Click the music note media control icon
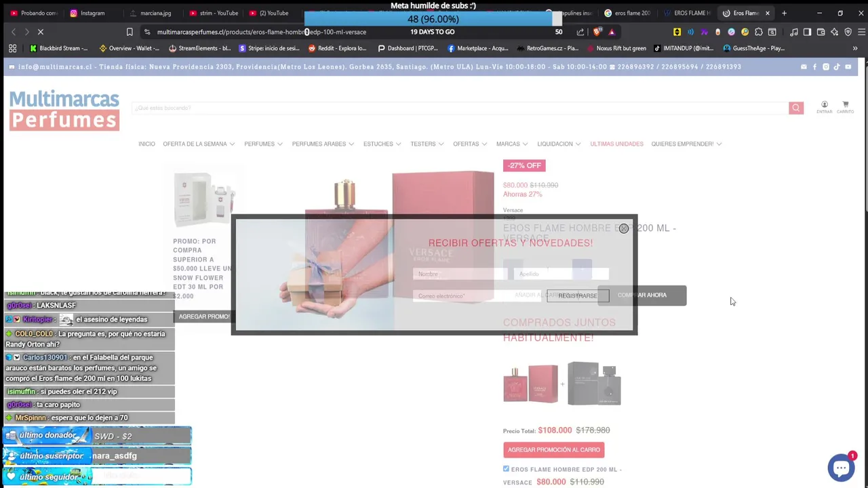The image size is (868, 488). pos(793,32)
